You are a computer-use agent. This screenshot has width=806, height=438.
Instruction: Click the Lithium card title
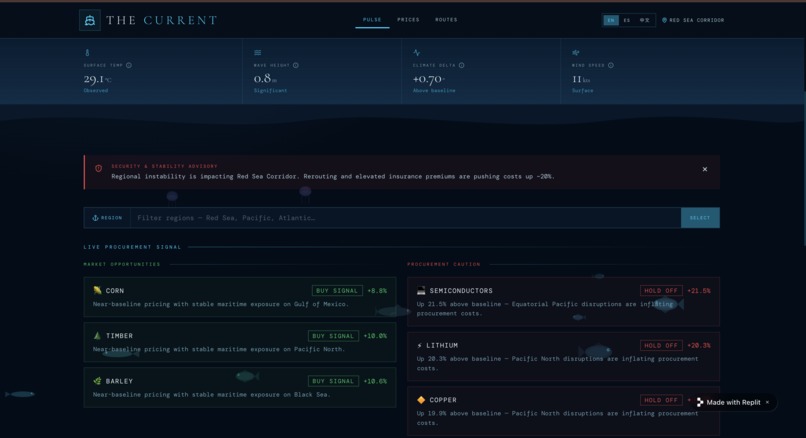click(442, 345)
